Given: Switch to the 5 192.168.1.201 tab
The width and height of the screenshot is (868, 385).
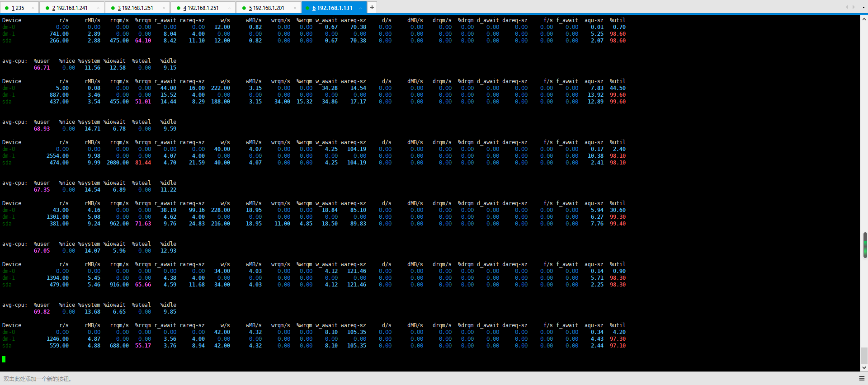Looking at the screenshot, I should click(268, 8).
